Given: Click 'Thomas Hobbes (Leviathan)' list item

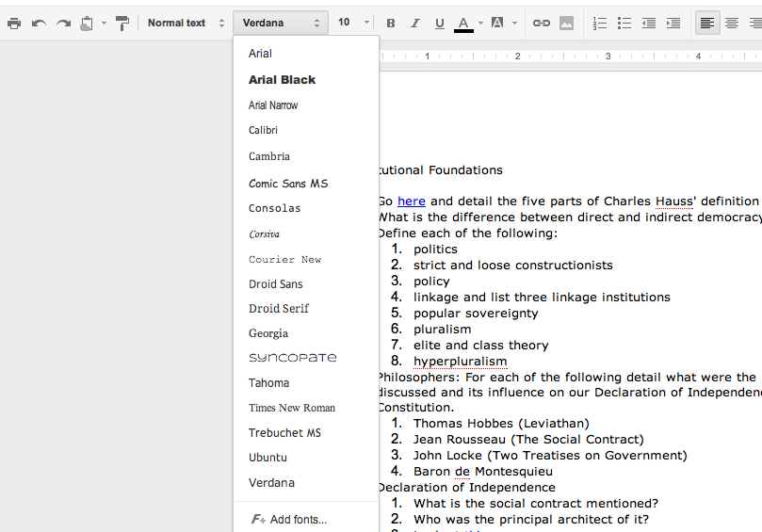Looking at the screenshot, I should tap(501, 424).
